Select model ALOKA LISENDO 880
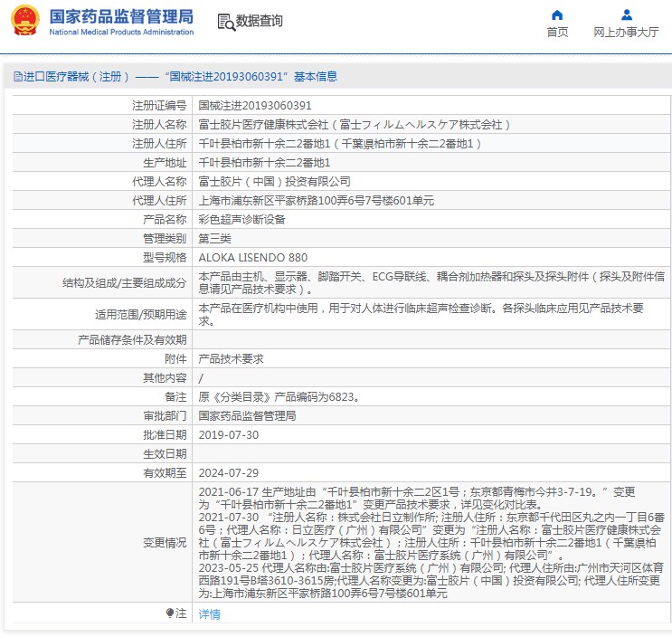Screen dimensions: 672x637 pos(253,258)
